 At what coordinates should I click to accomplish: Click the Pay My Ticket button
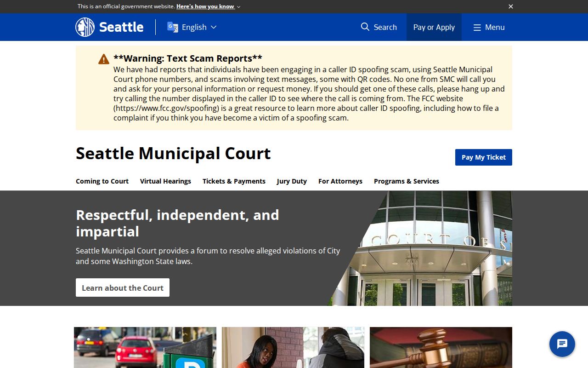click(x=484, y=157)
